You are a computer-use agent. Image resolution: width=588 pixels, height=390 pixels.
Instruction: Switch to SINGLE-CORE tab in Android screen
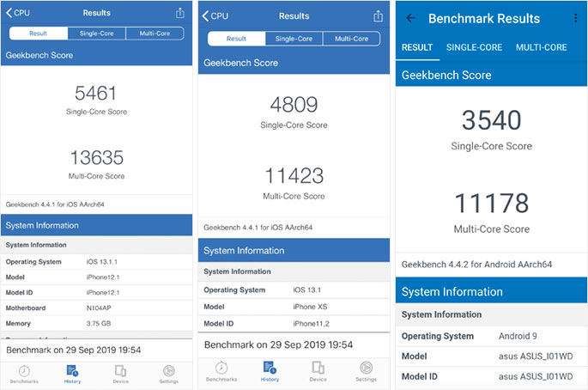[474, 47]
